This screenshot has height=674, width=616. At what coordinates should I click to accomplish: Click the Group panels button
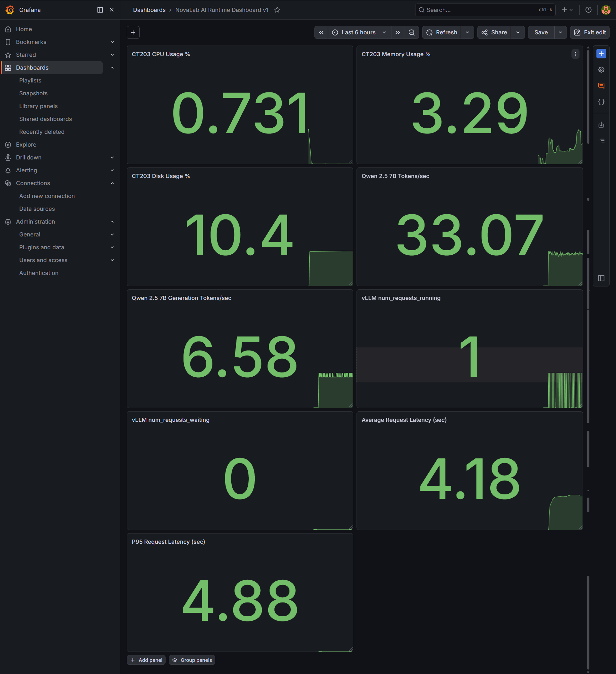(192, 660)
